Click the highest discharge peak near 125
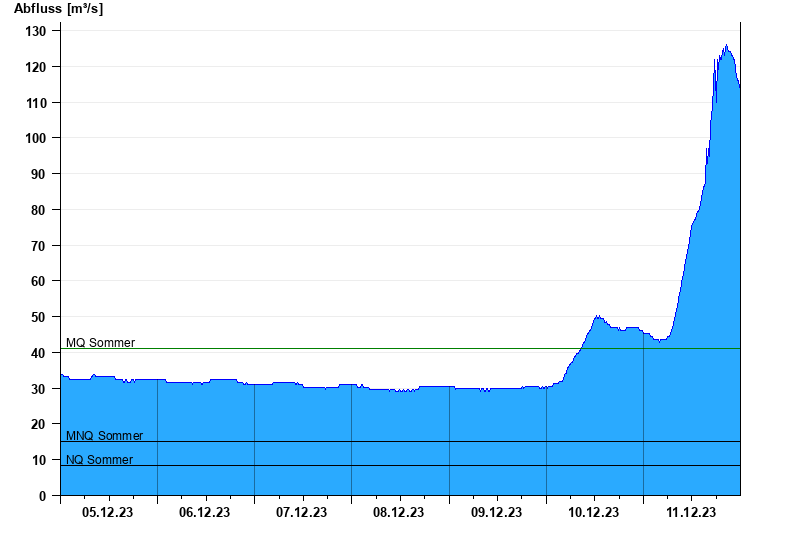Image resolution: width=800 pixels, height=550 pixels. 726,46
